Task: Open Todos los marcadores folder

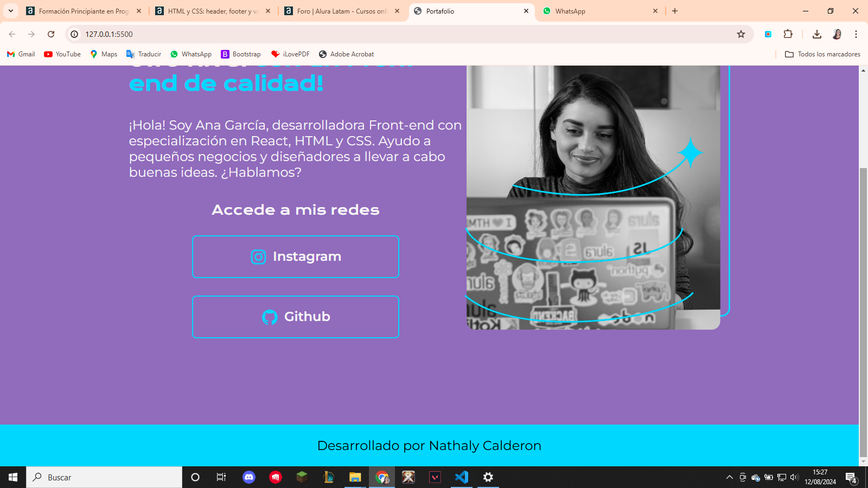Action: click(822, 54)
